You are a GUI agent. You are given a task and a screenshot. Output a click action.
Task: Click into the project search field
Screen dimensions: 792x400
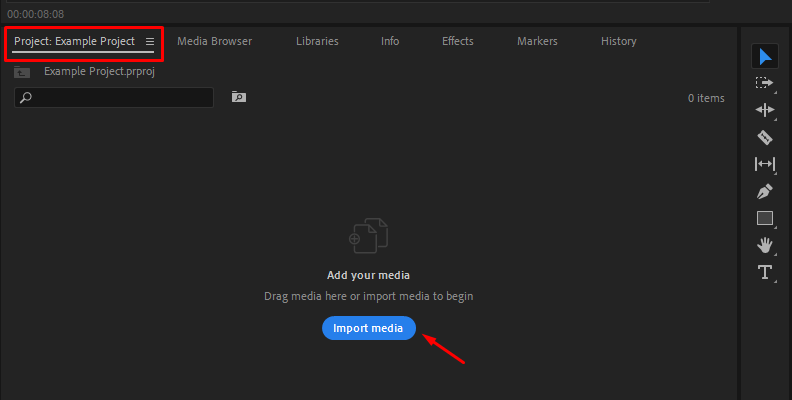(x=120, y=97)
